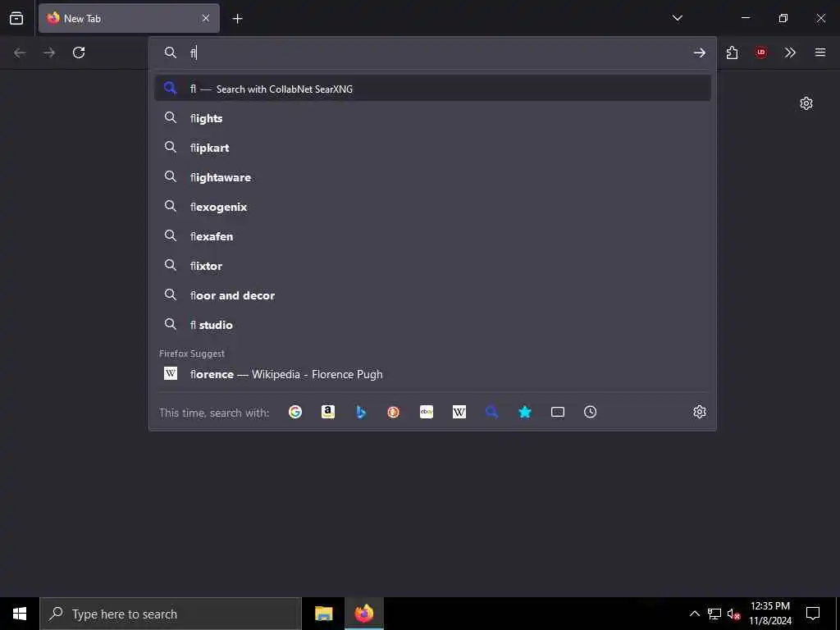The width and height of the screenshot is (840, 630).
Task: Choose 'fl — Search with CollabNet SearXNG' result
Action: 432,89
